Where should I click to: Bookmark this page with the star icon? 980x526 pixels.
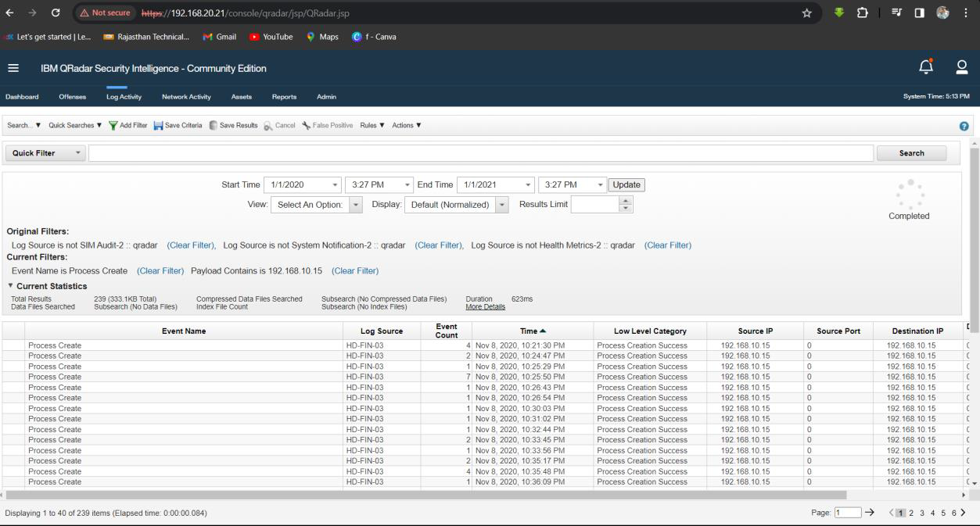click(x=806, y=13)
